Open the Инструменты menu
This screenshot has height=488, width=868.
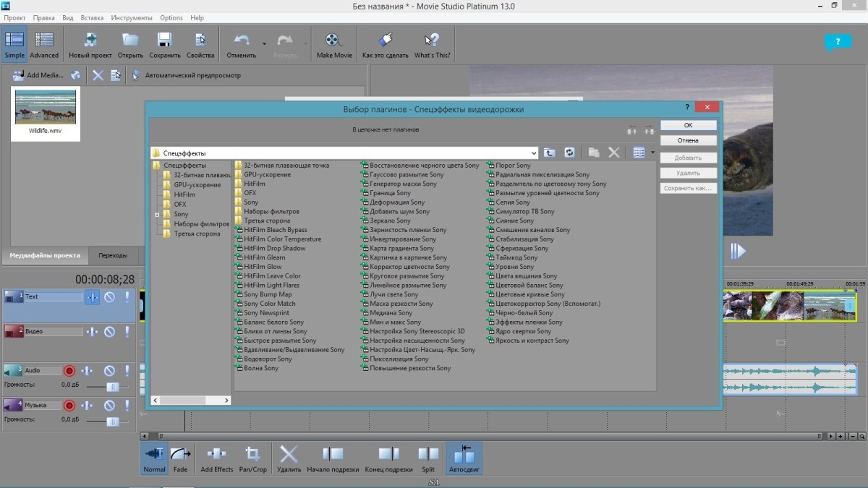[x=132, y=17]
